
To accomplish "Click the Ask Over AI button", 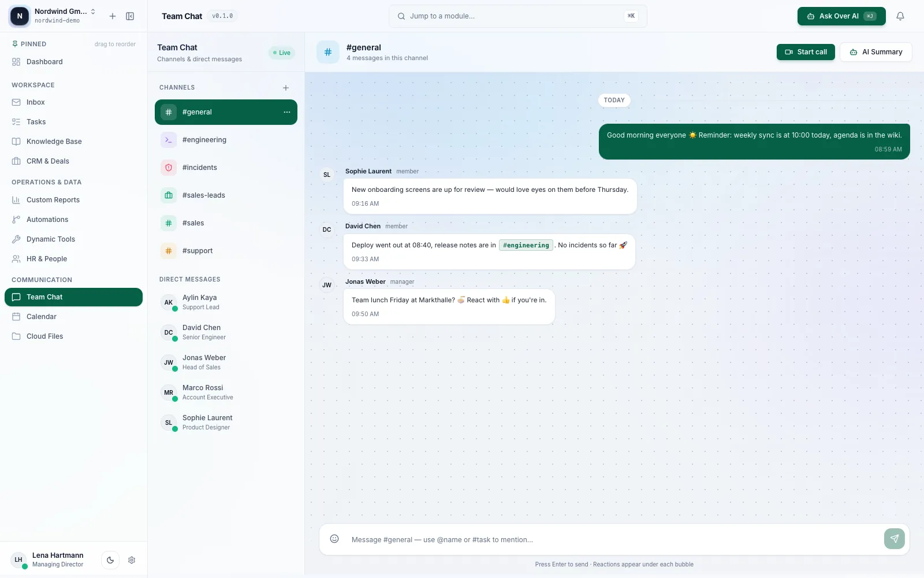I will click(841, 16).
